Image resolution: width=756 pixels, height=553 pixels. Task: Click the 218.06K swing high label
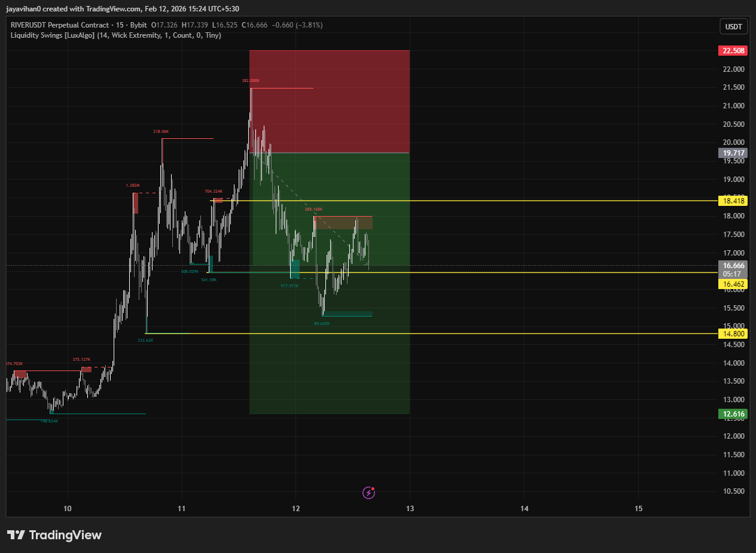point(161,131)
